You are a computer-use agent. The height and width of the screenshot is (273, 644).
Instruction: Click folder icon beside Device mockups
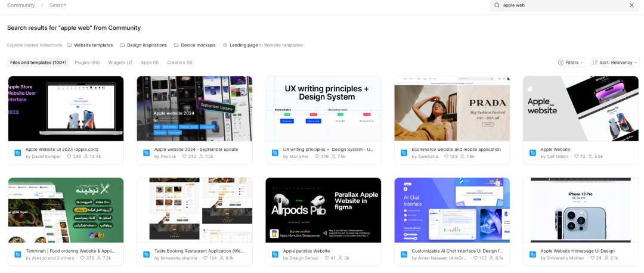tap(176, 45)
